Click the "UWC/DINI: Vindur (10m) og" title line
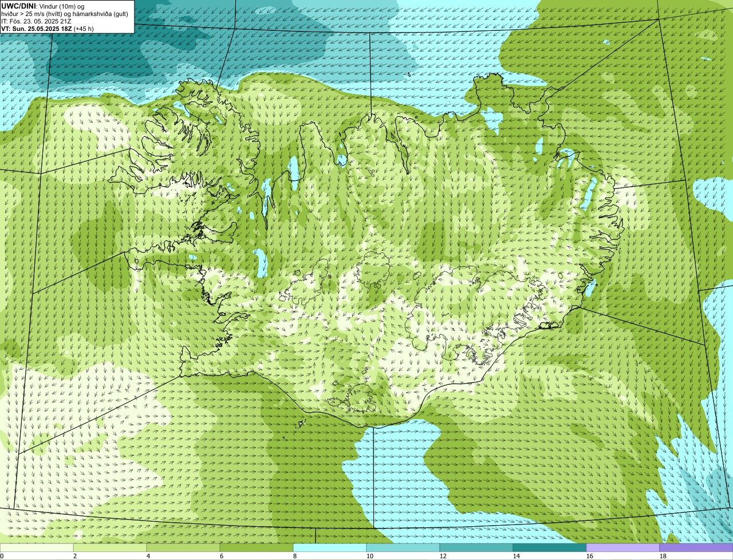 [42, 6]
